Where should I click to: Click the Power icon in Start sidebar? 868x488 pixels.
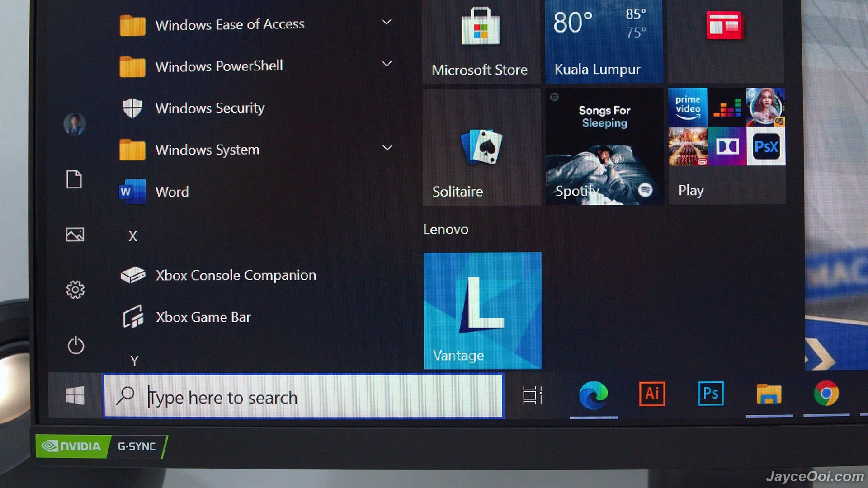pos(76,345)
